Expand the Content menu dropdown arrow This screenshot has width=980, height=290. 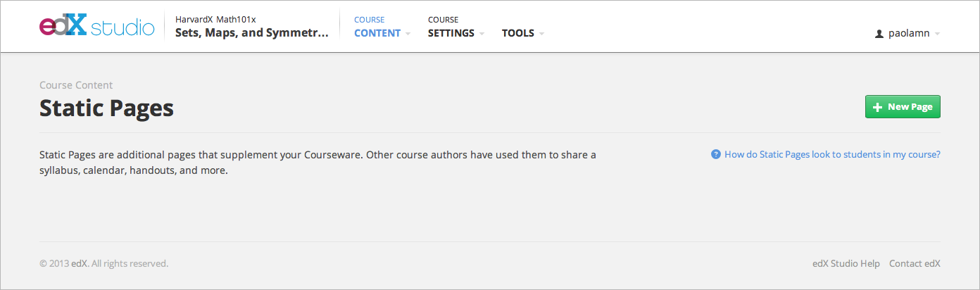point(408,34)
